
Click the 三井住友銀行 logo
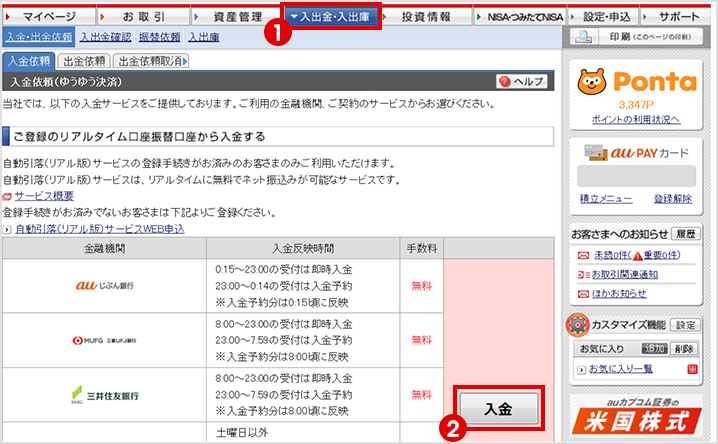(x=105, y=394)
